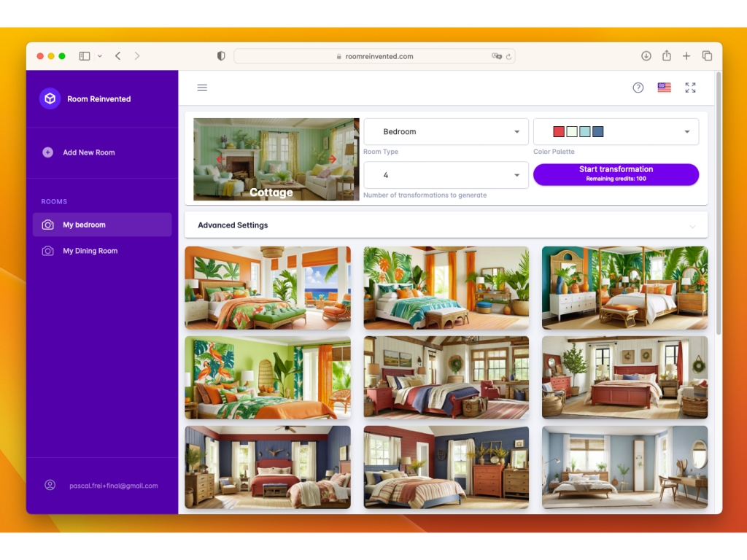The image size is (747, 560).
Task: Go back with the browser back arrow
Action: (x=117, y=55)
